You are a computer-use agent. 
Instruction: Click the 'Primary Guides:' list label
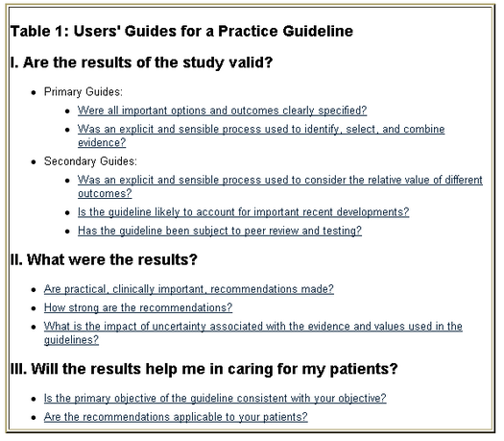pyautogui.click(x=84, y=92)
